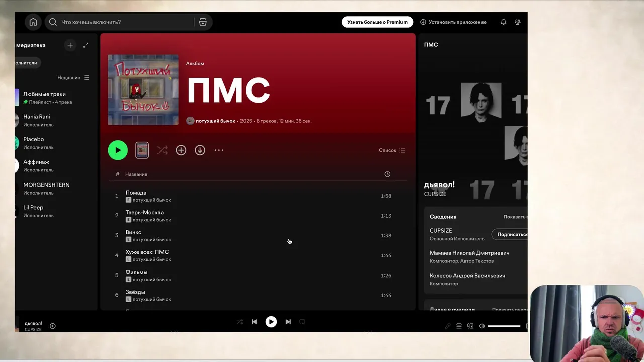
Task: Open Аффинаж artist in library
Action: (55, 166)
